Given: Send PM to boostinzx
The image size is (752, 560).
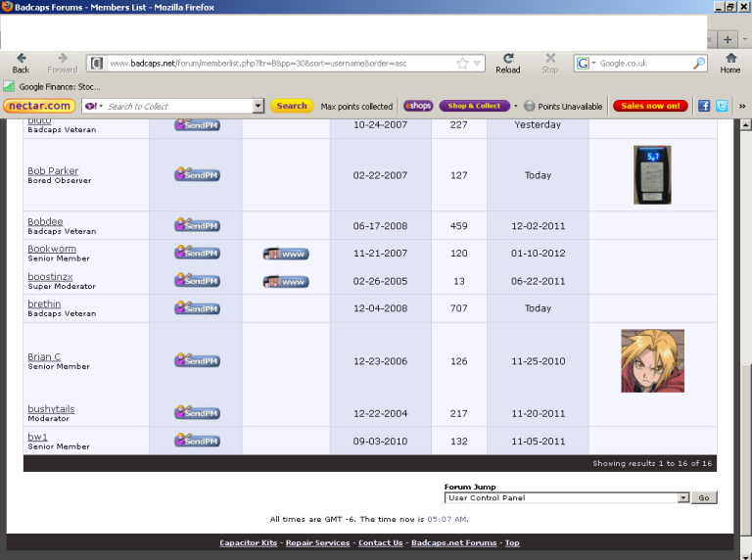Looking at the screenshot, I should click(x=197, y=280).
